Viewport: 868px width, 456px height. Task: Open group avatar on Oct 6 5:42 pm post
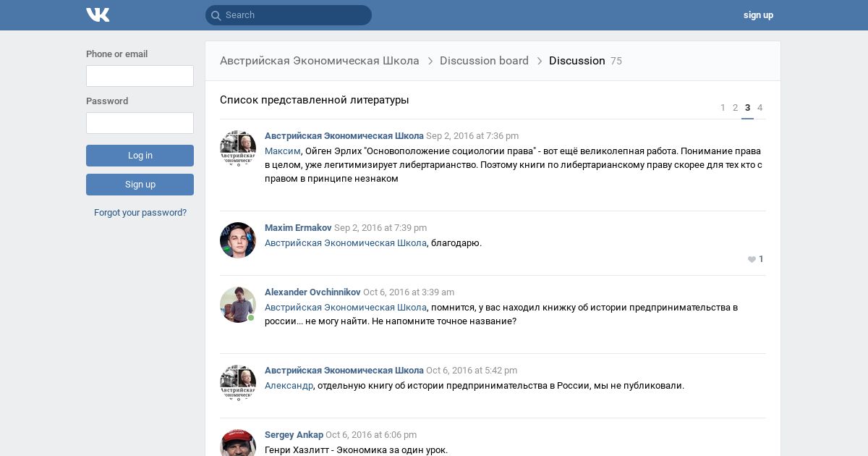[238, 383]
